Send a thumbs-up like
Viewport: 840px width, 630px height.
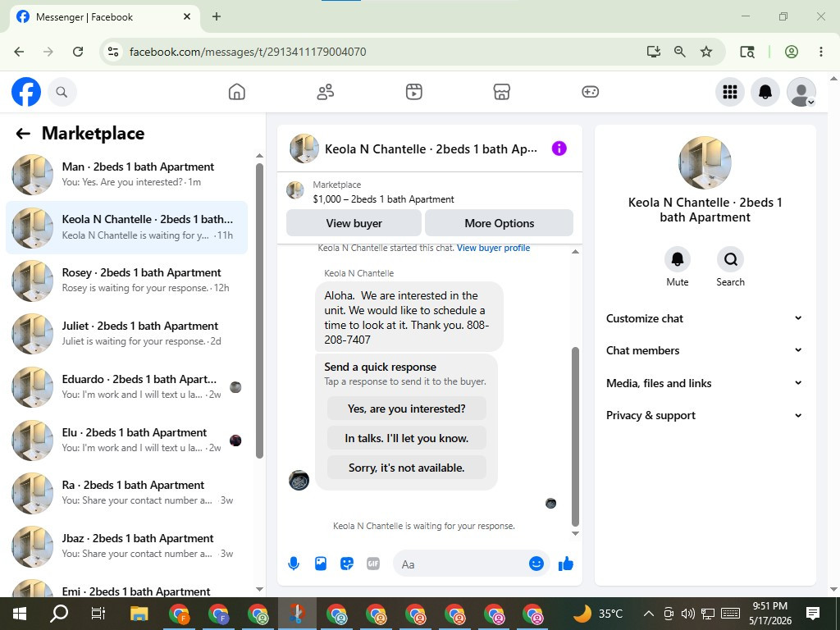click(x=566, y=564)
